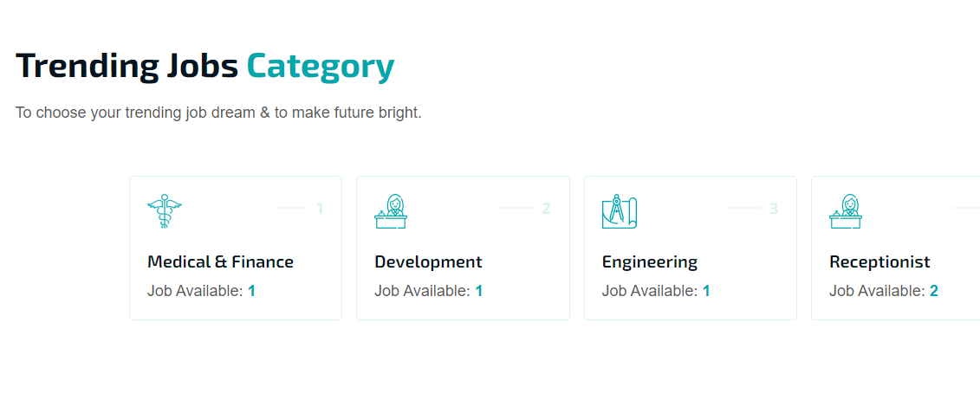Click Job Available count under Receptionist
This screenshot has height=400, width=980.
(x=933, y=291)
